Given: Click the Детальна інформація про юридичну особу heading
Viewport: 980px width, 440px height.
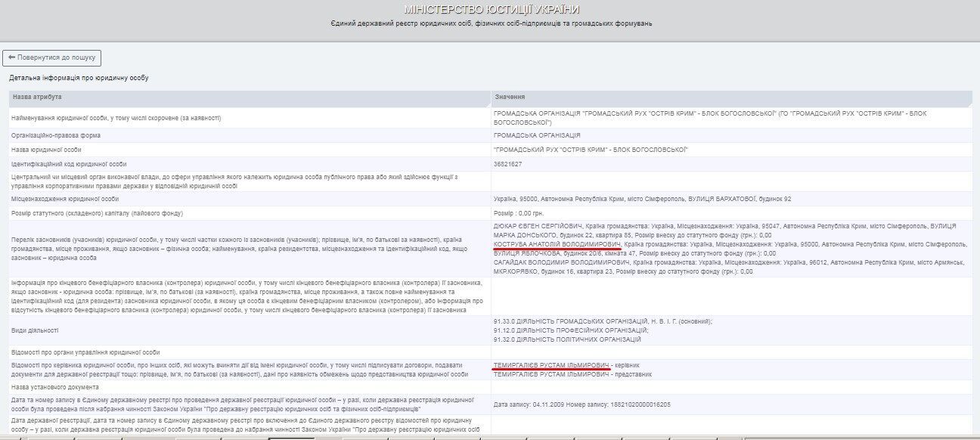Looking at the screenshot, I should (x=79, y=78).
